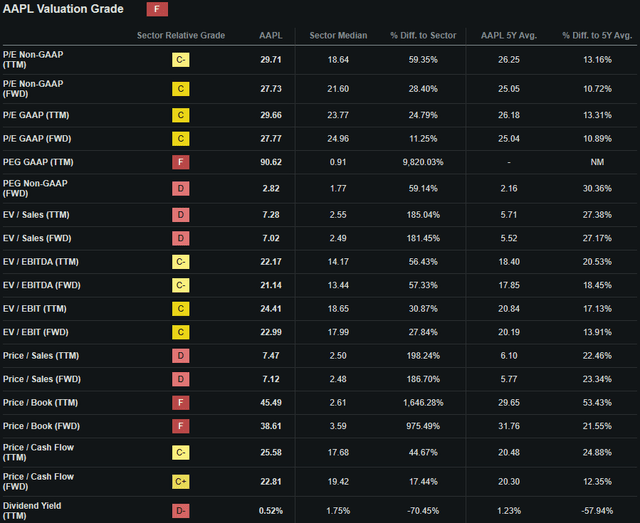
Task: Click the Sector Median column header
Action: [x=338, y=36]
